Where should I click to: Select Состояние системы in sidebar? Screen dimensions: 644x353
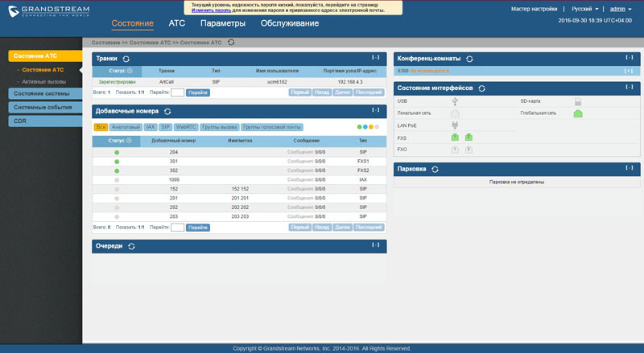click(x=45, y=93)
